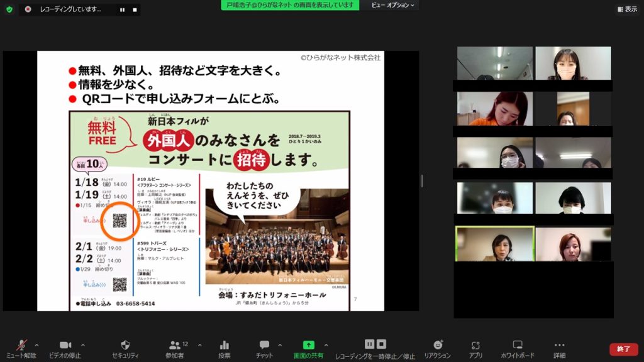644x362 pixels.
Task: Expand sharing options arrow beside 画面の共有
Action: click(326, 345)
